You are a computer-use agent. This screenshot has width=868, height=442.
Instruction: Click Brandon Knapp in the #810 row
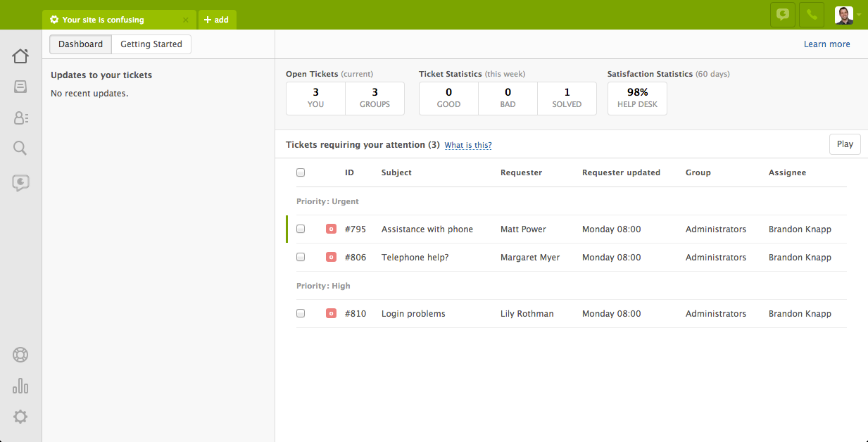(x=800, y=313)
